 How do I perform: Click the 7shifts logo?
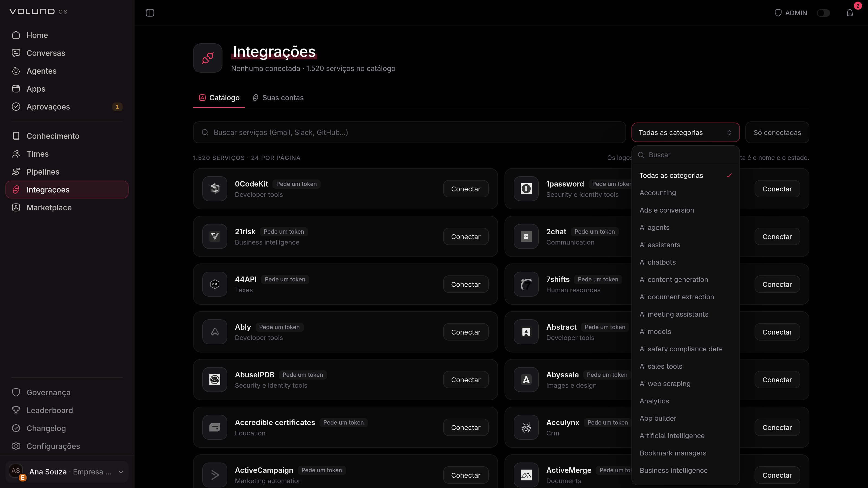[526, 284]
